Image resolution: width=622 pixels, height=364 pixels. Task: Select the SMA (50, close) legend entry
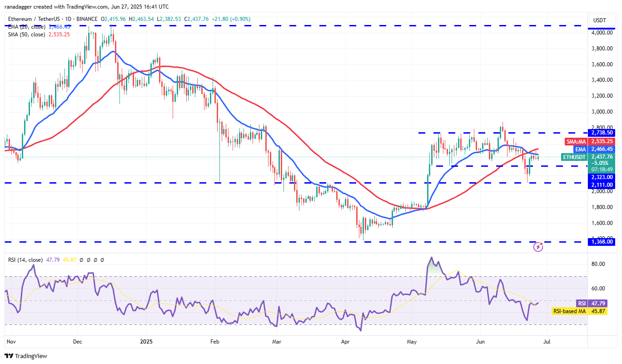(x=25, y=35)
